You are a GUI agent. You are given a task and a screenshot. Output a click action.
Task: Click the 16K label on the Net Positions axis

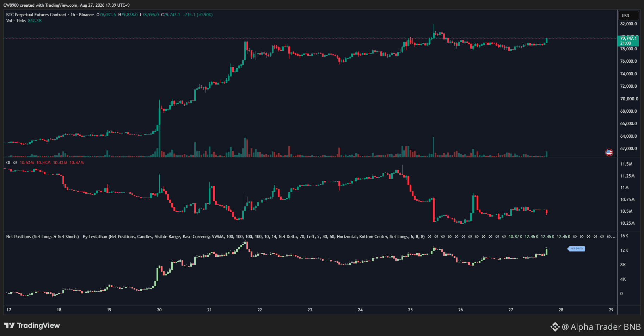(x=624, y=236)
